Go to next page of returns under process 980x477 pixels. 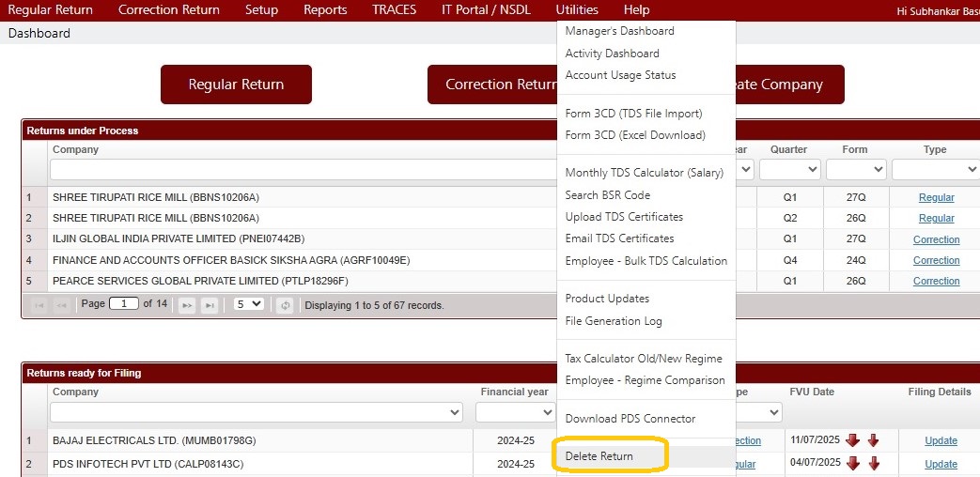point(187,305)
